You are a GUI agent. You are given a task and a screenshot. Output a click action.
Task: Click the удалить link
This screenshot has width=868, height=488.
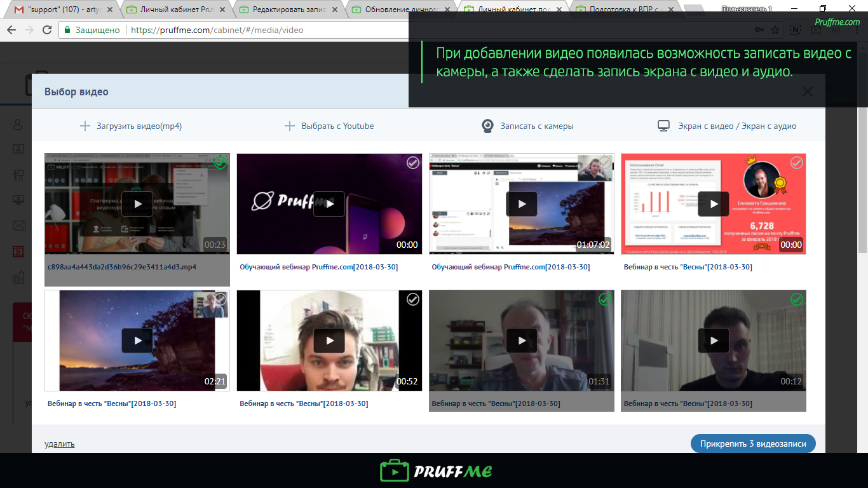tap(59, 444)
